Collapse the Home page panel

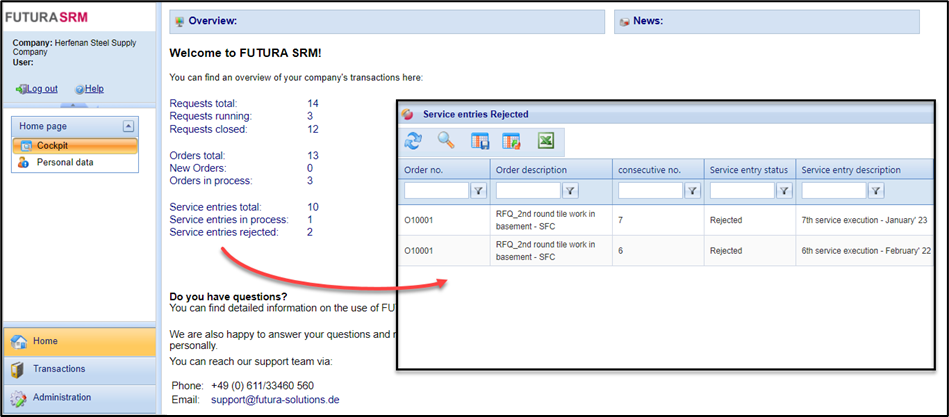point(128,126)
